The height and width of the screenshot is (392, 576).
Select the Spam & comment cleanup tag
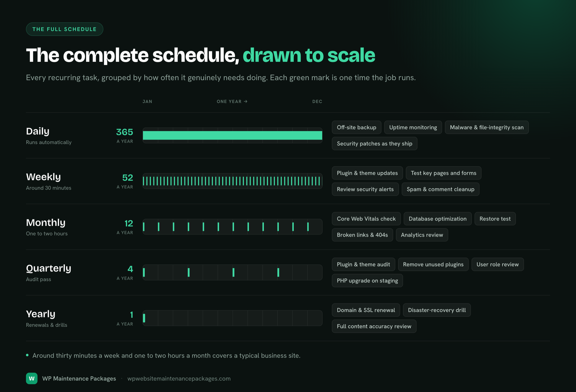(440, 189)
